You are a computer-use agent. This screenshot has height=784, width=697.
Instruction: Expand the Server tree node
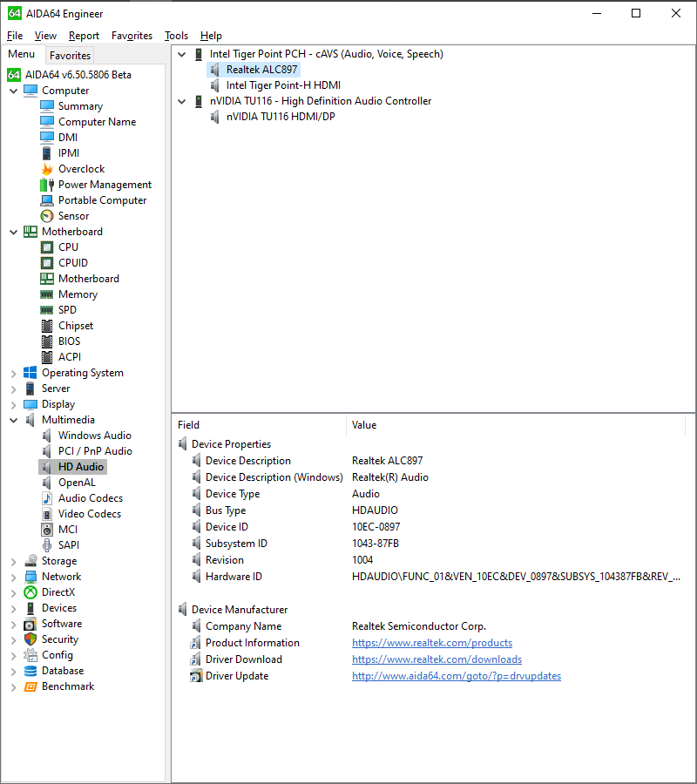pyautogui.click(x=13, y=389)
